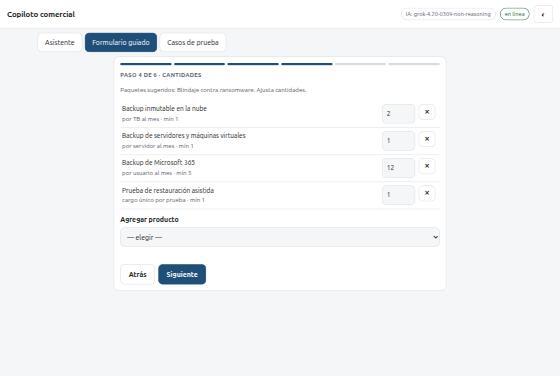Edit quantity for Prueba de restauración asistida
This screenshot has width=560, height=376.
398,195
